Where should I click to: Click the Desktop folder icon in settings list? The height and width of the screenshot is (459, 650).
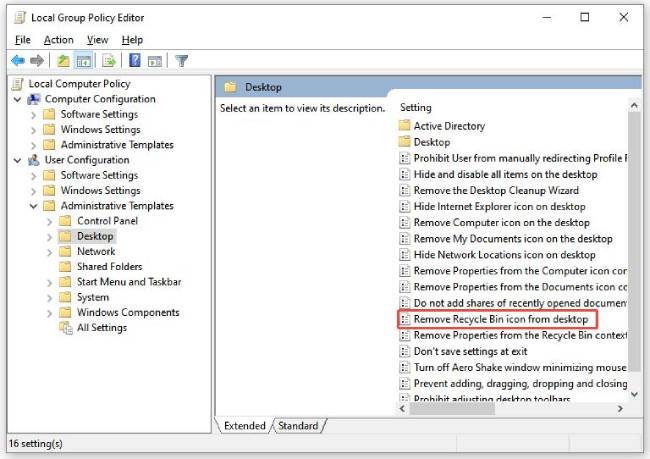(404, 142)
